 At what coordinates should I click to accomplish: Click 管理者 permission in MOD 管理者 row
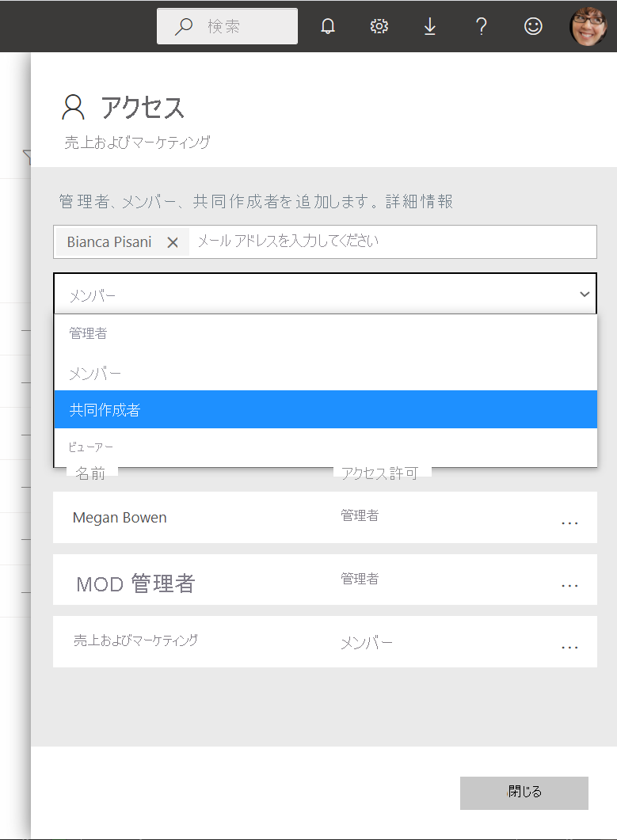click(x=360, y=579)
